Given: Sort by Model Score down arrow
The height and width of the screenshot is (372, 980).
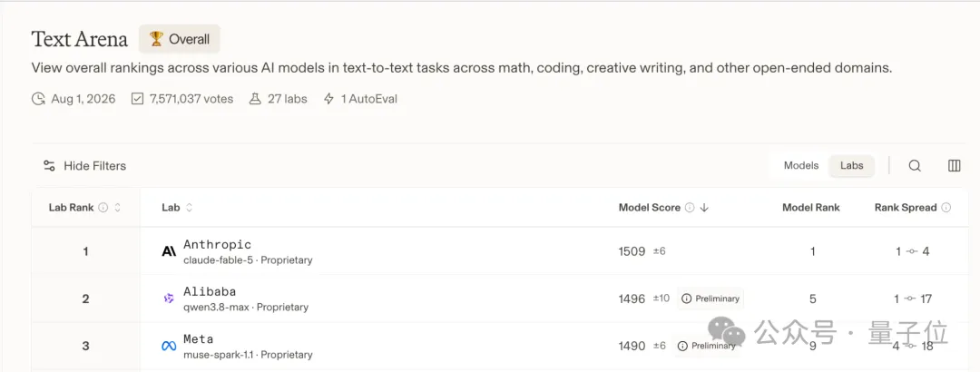Looking at the screenshot, I should point(704,208).
